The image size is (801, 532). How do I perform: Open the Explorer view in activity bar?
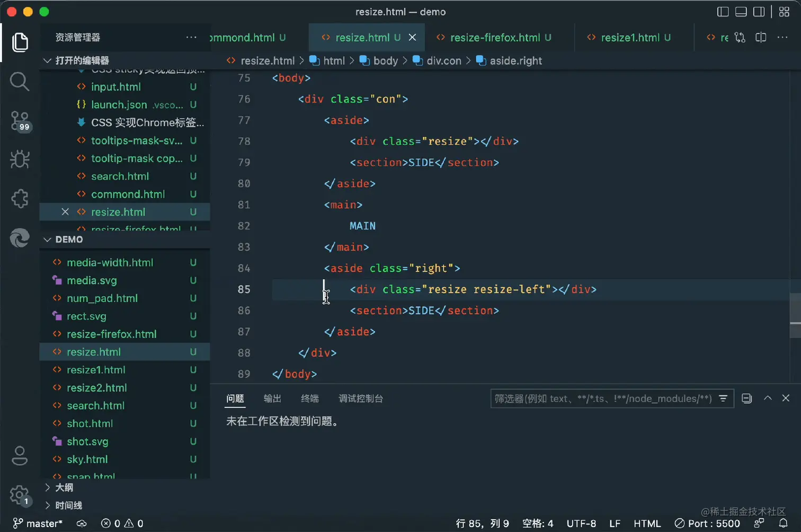pos(20,42)
